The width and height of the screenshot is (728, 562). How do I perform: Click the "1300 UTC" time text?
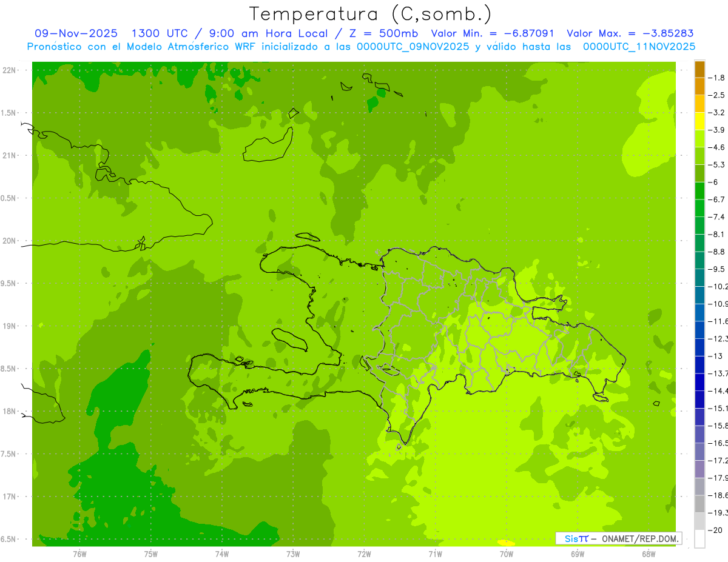coord(160,33)
